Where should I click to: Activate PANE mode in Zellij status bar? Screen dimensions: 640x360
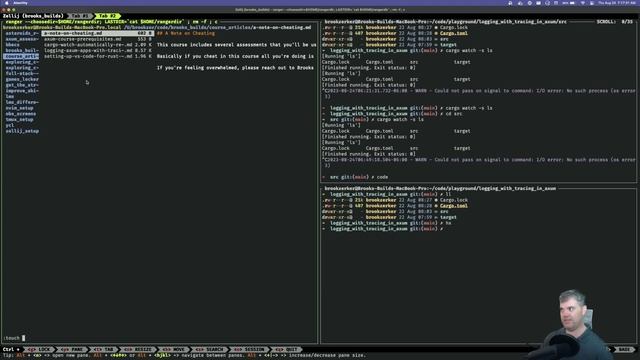click(72, 349)
